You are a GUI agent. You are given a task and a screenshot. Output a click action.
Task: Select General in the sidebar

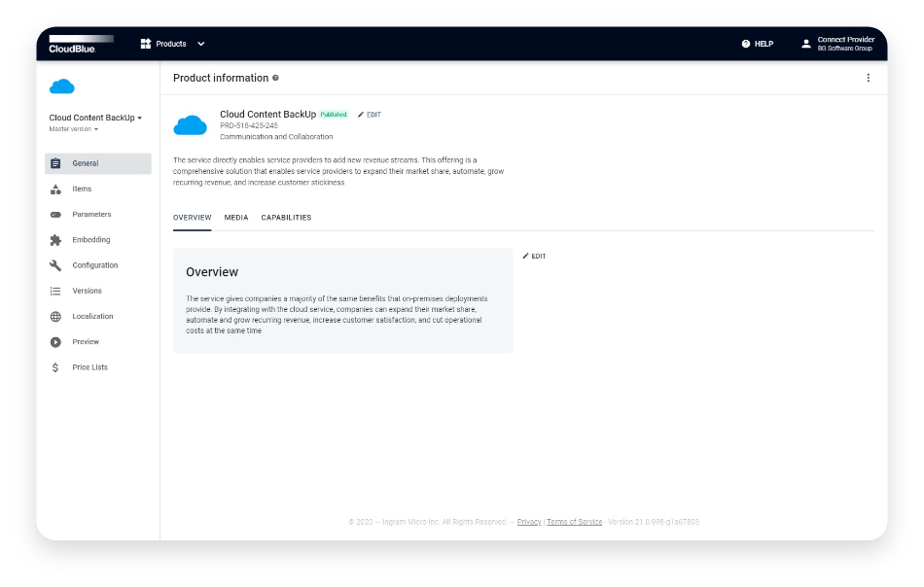pyautogui.click(x=98, y=163)
